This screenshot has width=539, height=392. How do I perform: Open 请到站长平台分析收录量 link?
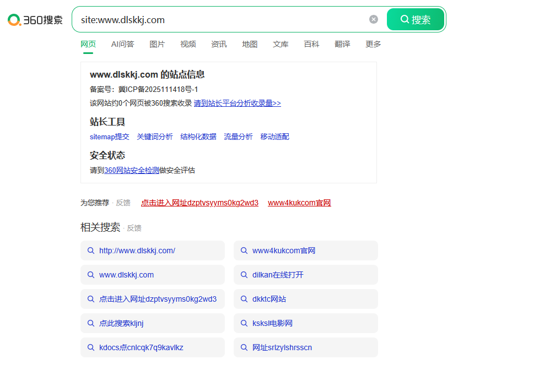click(237, 103)
